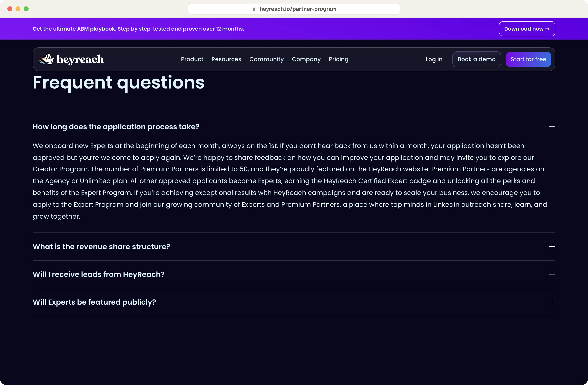Expand the Experts featured publicly plus icon
Screen dimensions: 588x385
pos(552,302)
